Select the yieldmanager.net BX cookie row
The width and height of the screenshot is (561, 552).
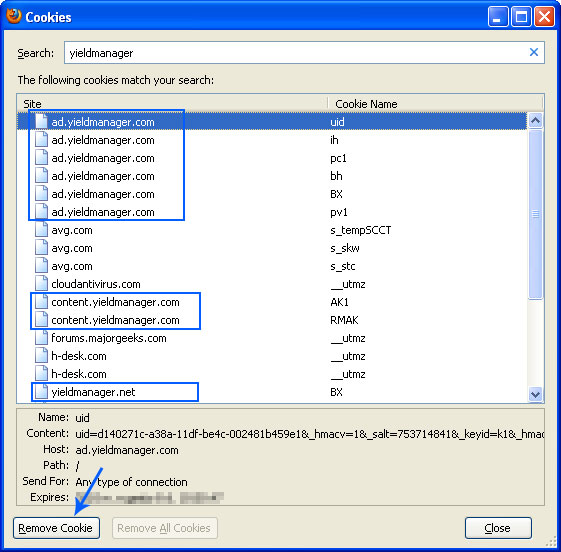click(272, 392)
